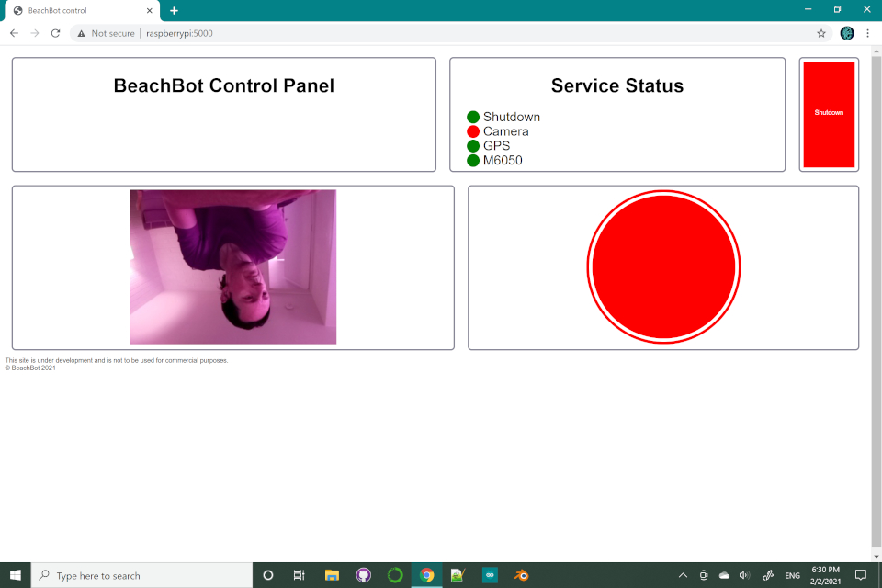Open the Chrome profile avatar menu
Image resolution: width=882 pixels, height=588 pixels.
pos(847,33)
